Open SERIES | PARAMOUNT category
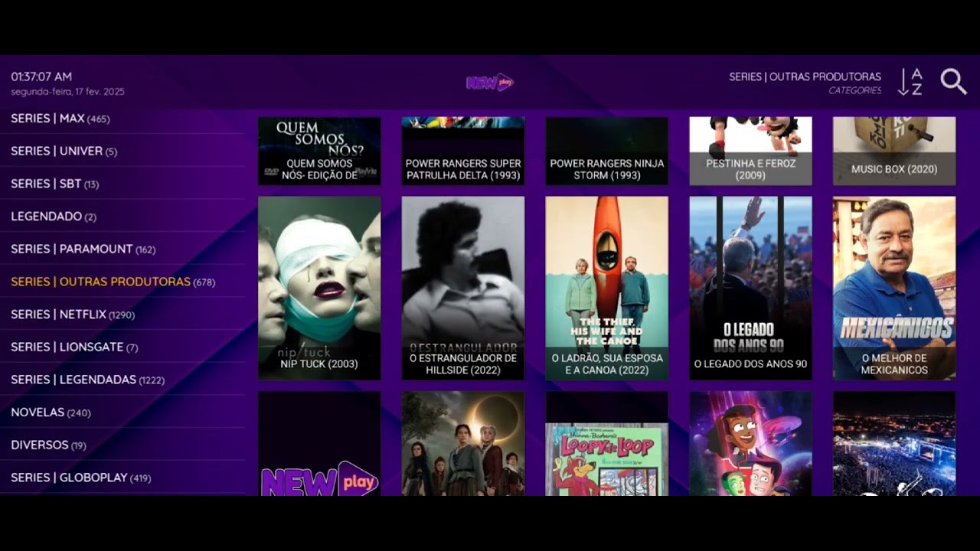 coord(122,249)
